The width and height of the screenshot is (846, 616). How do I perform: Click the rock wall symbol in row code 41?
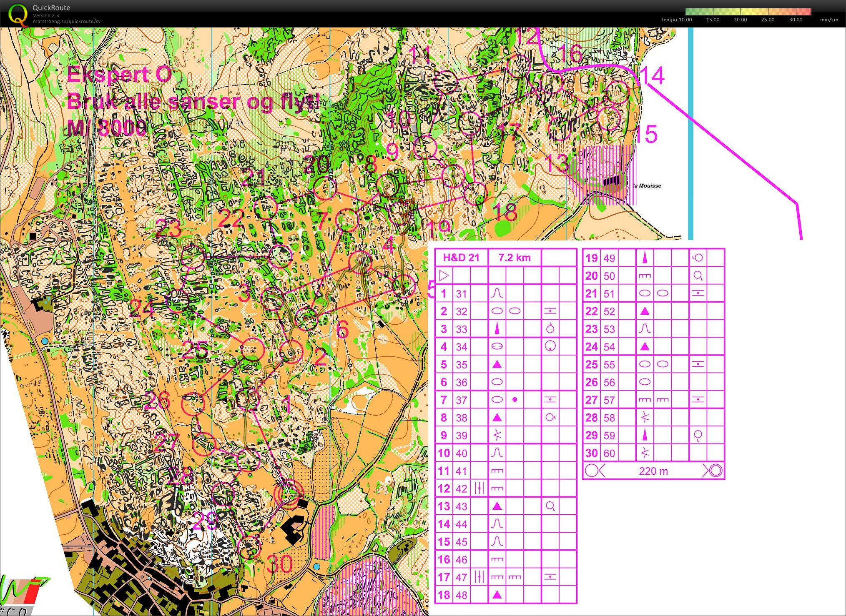pos(497,471)
